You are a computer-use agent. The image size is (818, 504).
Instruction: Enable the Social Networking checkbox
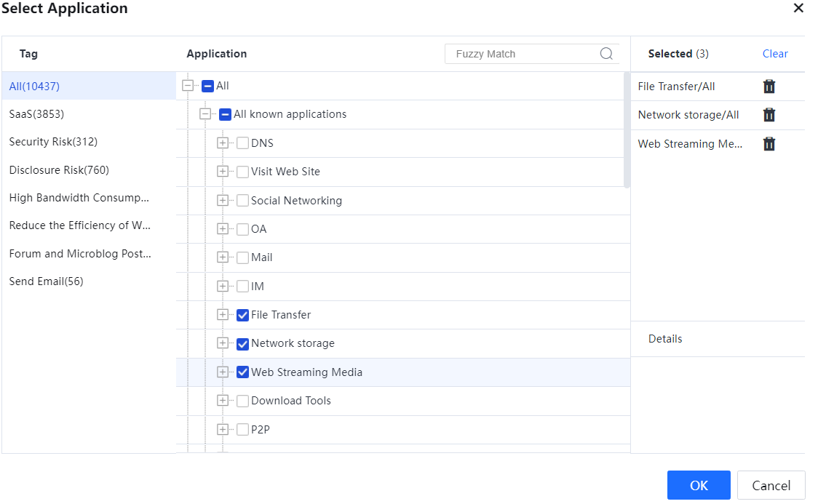(x=243, y=201)
